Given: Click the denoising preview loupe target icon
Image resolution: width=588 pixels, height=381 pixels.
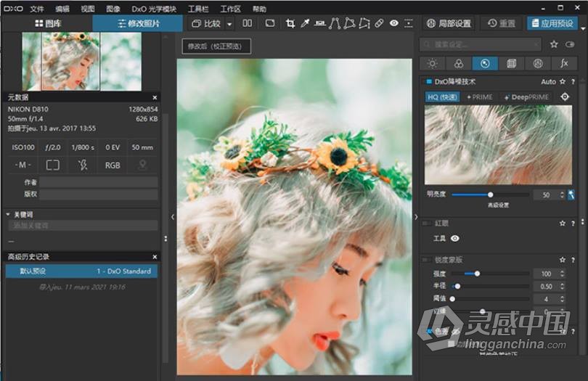Looking at the screenshot, I should (x=565, y=97).
